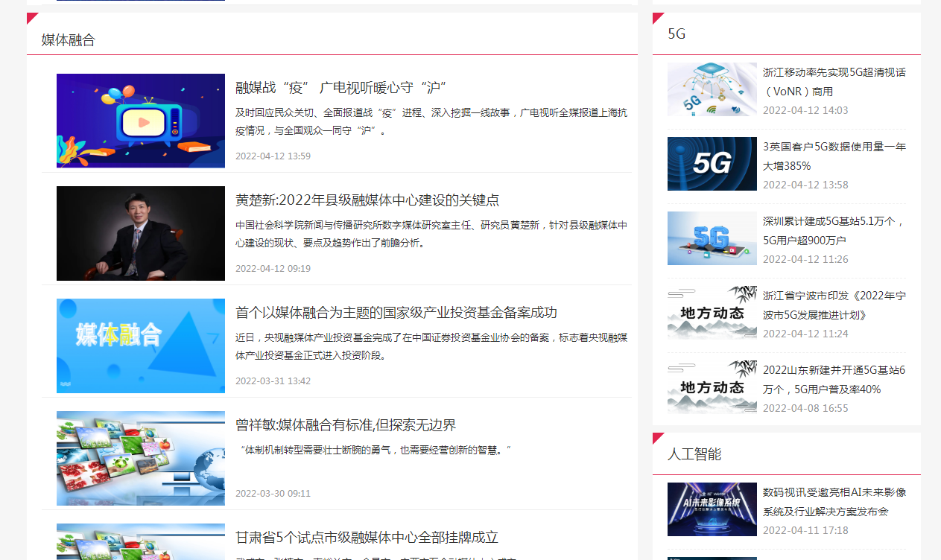Click the date 2022-03-31 13:42
This screenshot has height=560, width=941.
click(x=273, y=381)
